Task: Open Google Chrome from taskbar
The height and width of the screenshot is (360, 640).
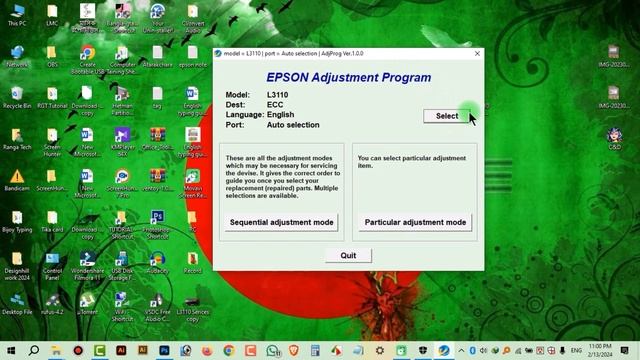Action: [x=229, y=351]
